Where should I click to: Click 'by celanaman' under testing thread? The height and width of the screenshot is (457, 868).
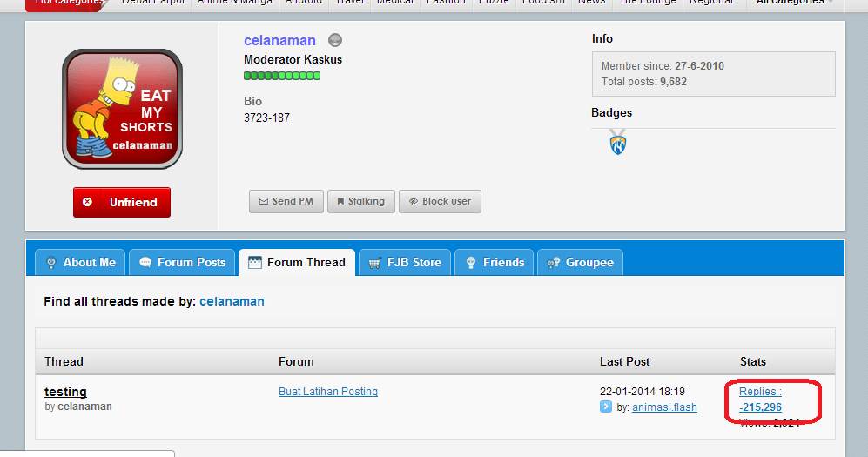click(78, 407)
